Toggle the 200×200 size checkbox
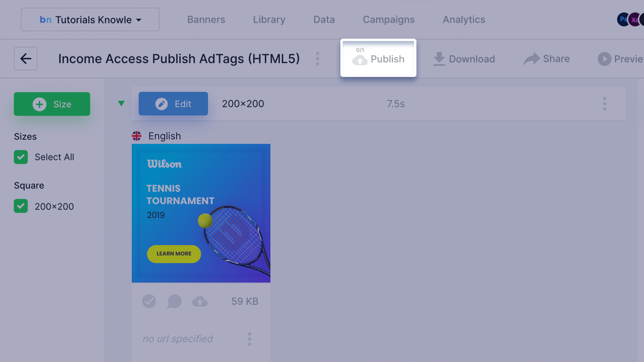Image resolution: width=644 pixels, height=362 pixels. pos(21,206)
